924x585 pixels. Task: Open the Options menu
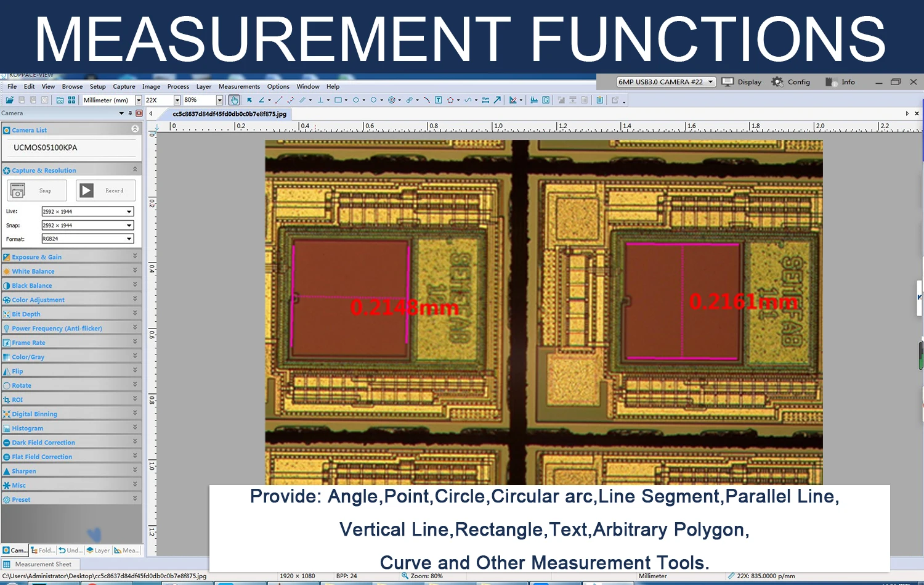point(278,87)
